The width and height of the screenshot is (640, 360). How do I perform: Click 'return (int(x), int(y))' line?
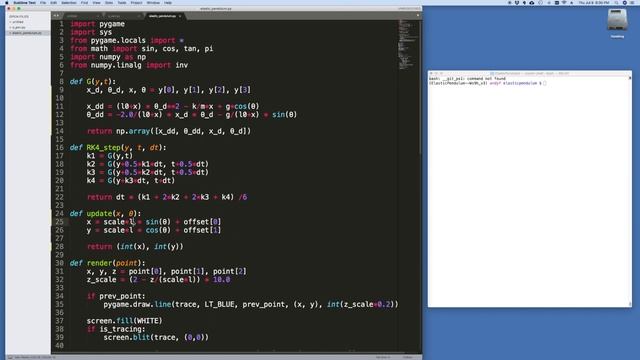coord(135,247)
